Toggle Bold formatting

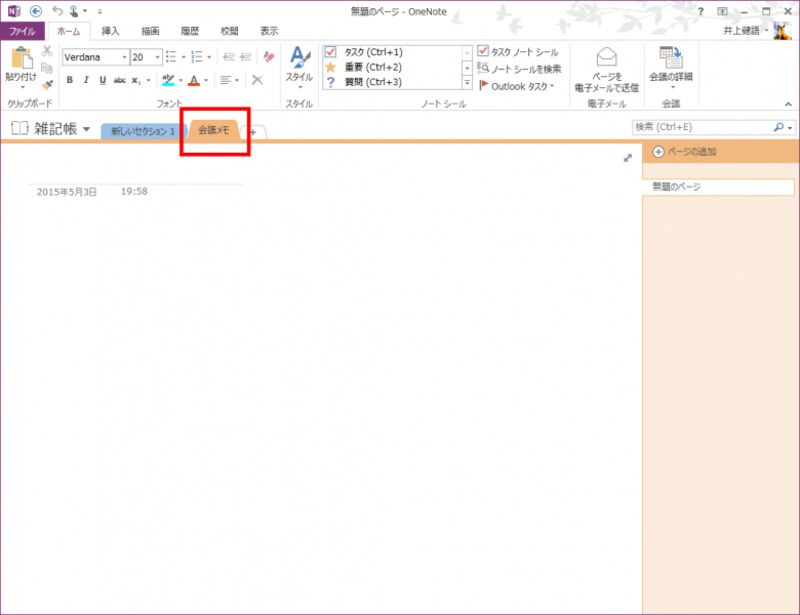[70, 80]
